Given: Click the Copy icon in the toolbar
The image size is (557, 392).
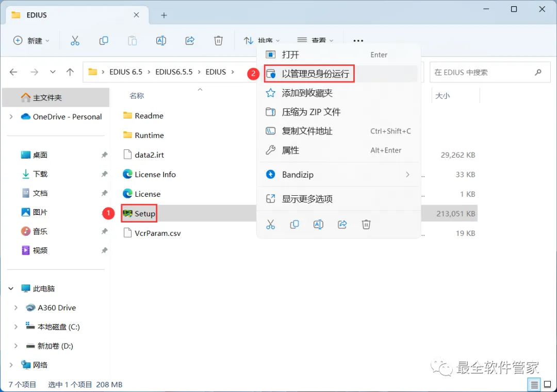Looking at the screenshot, I should point(104,41).
